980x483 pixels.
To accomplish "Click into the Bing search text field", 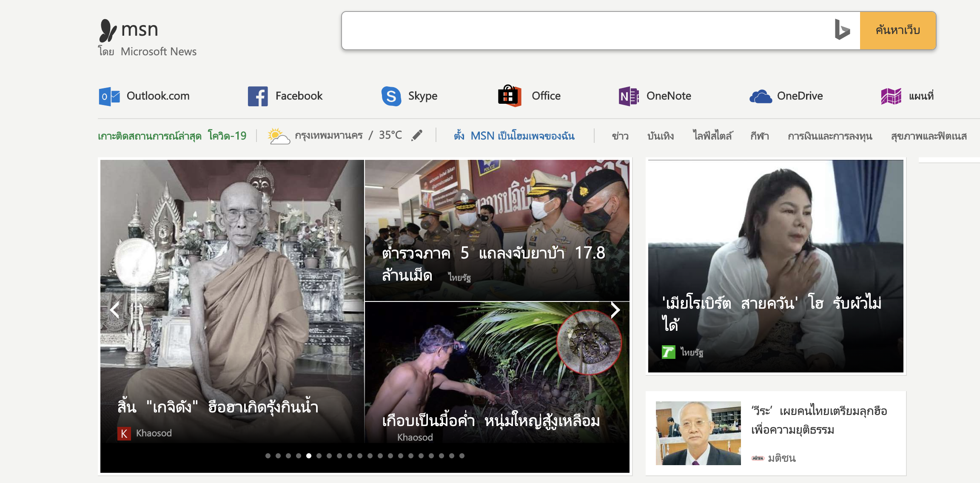I will (x=587, y=31).
